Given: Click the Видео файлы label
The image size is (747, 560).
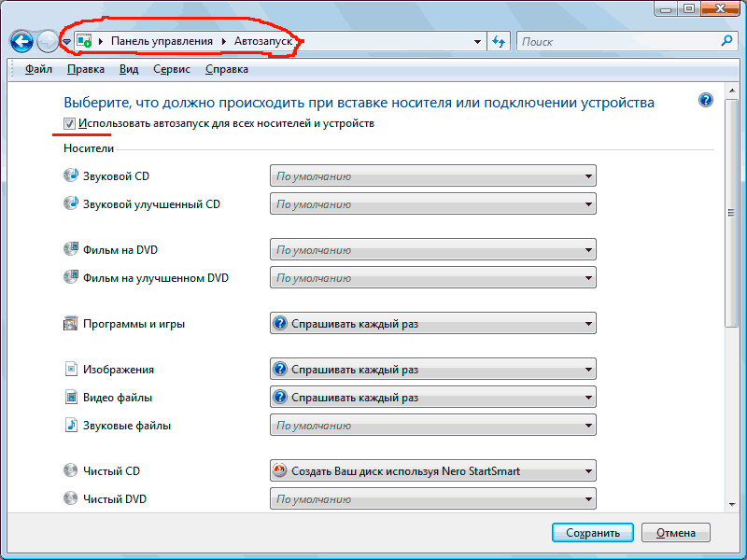Looking at the screenshot, I should 118,398.
